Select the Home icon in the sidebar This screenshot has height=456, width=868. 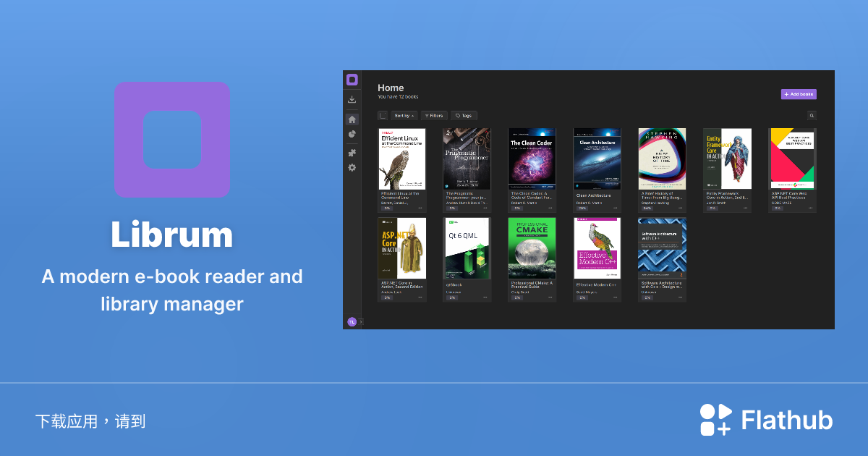point(352,118)
